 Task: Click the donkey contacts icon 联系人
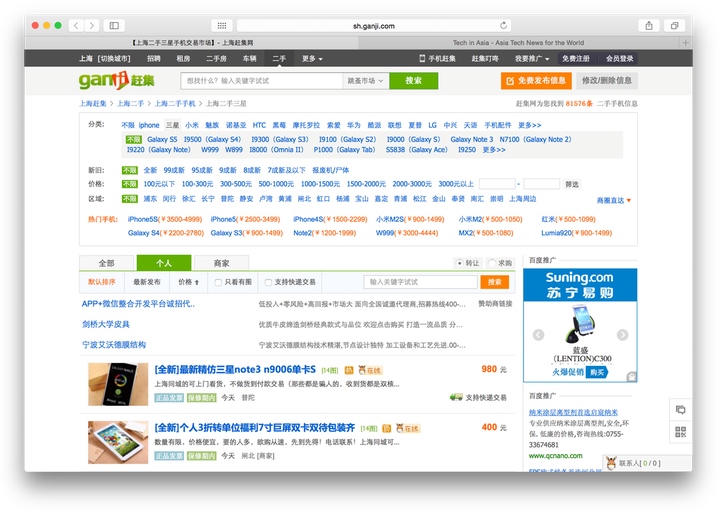(x=611, y=463)
